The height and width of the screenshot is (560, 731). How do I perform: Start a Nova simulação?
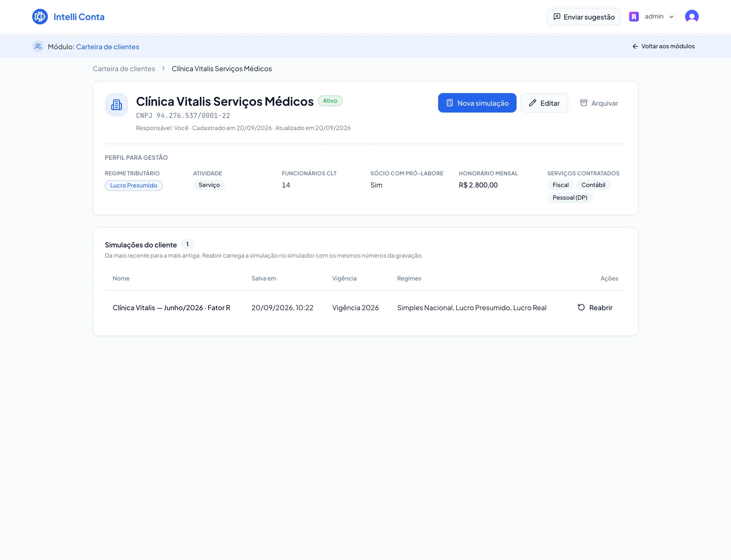[477, 103]
